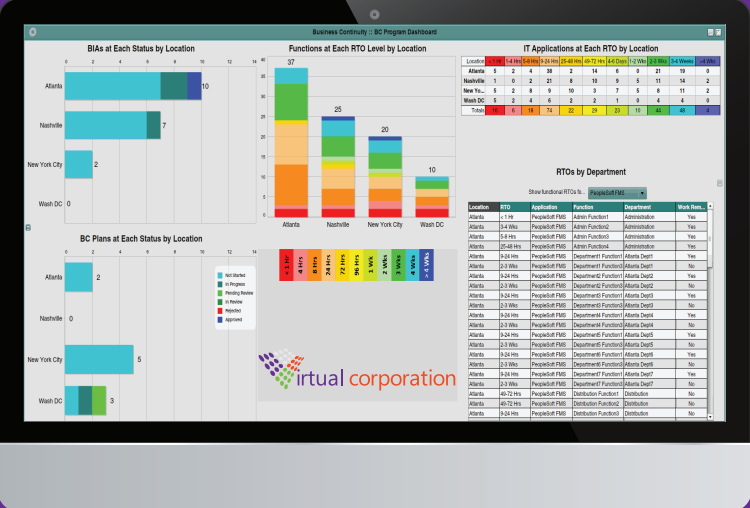This screenshot has height=508, width=750.
Task: Click the Nashville bar in the BIAs chart
Action: 112,125
